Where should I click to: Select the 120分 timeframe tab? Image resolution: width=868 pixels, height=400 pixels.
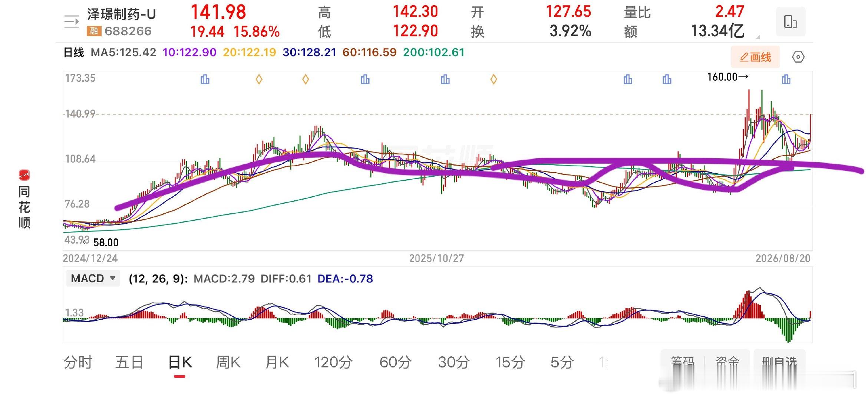pos(333,362)
